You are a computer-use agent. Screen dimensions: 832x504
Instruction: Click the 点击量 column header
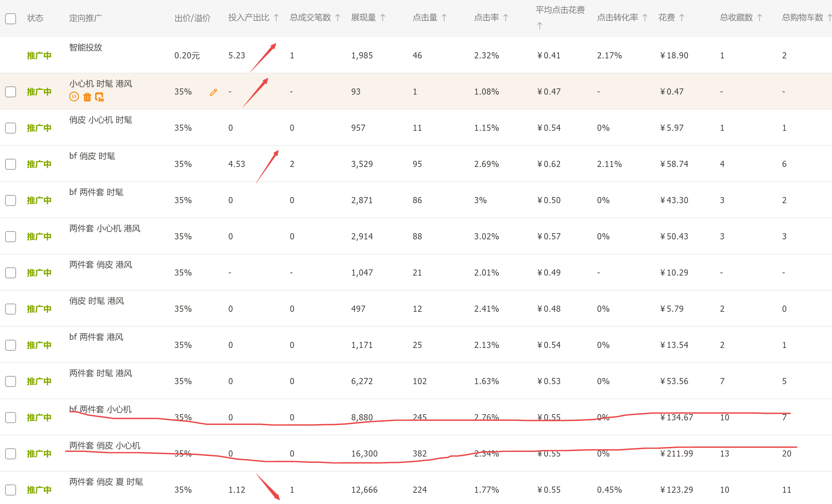coord(425,18)
